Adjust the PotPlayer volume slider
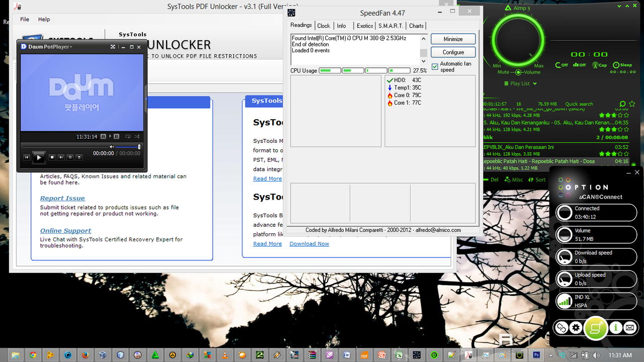The image size is (644, 362). 128,147
